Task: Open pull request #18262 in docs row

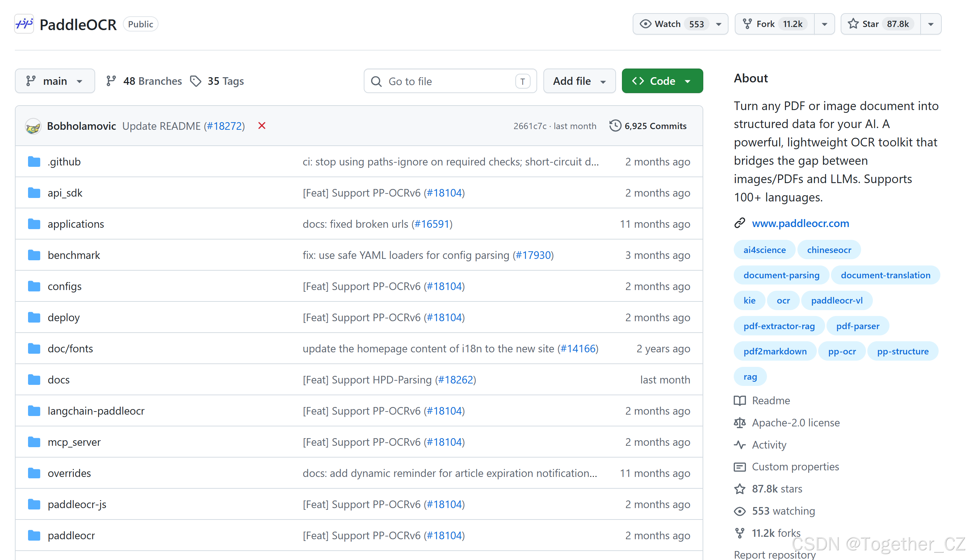Action: click(x=455, y=380)
